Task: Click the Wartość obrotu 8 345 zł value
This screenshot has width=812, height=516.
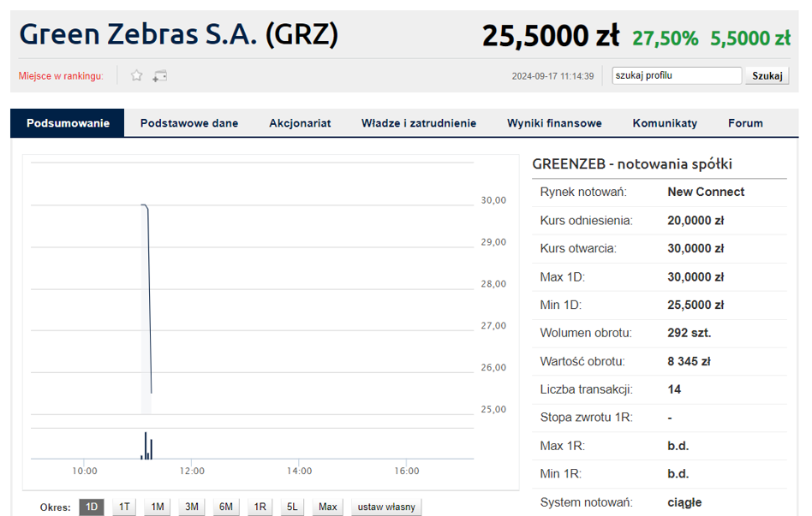Action: [689, 361]
